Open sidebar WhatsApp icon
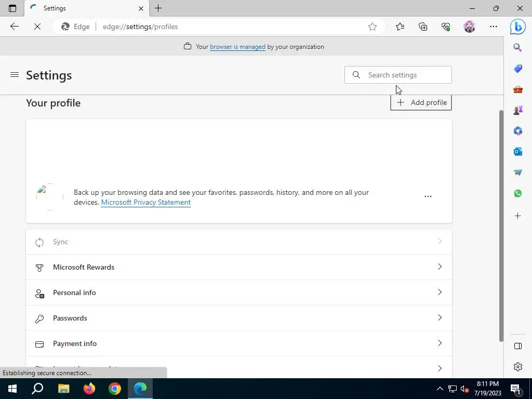 coord(518,193)
